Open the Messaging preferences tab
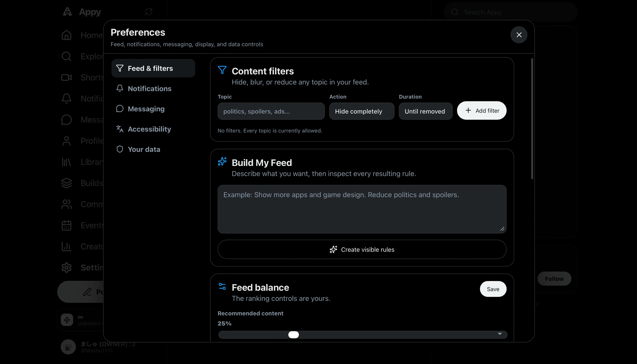This screenshot has height=364, width=637. click(x=153, y=109)
